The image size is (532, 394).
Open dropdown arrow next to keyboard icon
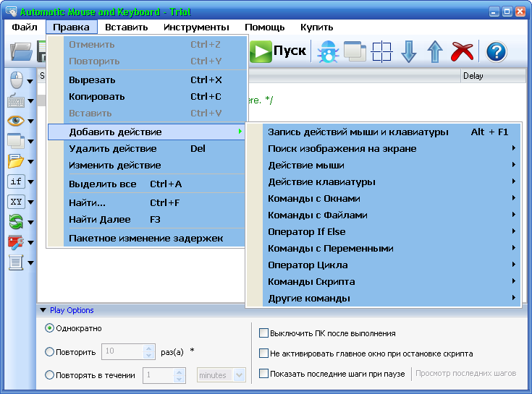30,101
